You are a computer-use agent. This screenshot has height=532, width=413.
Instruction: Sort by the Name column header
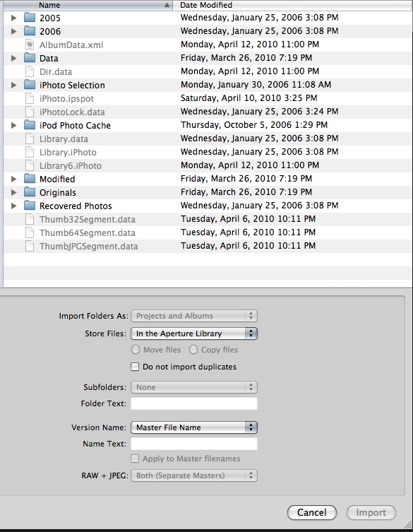[88, 5]
